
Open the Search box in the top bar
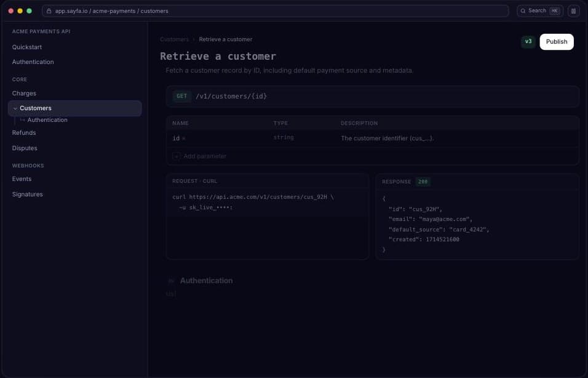539,11
